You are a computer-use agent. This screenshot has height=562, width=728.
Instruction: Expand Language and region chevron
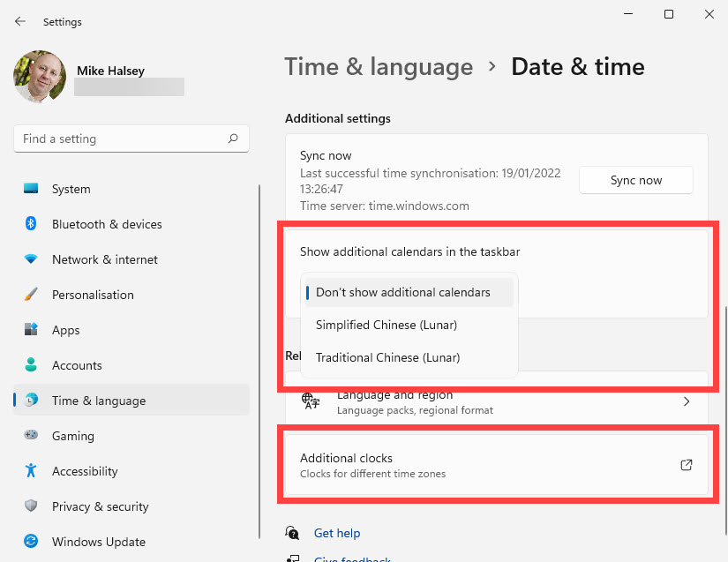687,401
